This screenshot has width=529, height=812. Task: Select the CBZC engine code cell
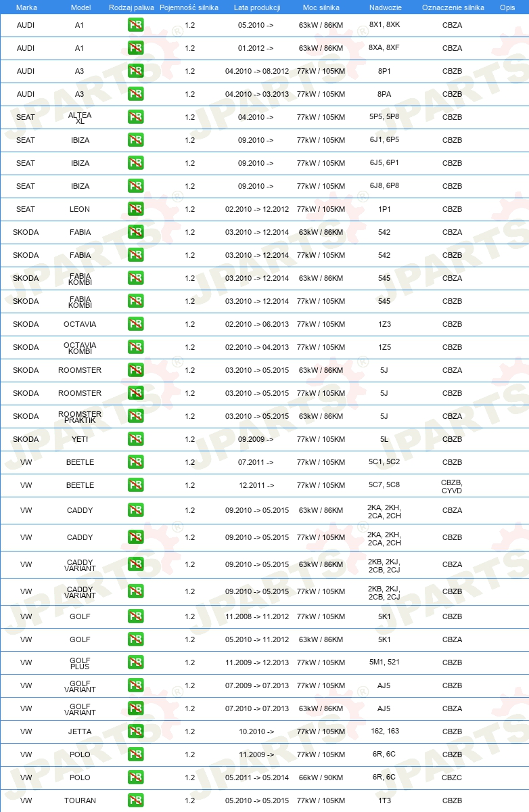452,777
